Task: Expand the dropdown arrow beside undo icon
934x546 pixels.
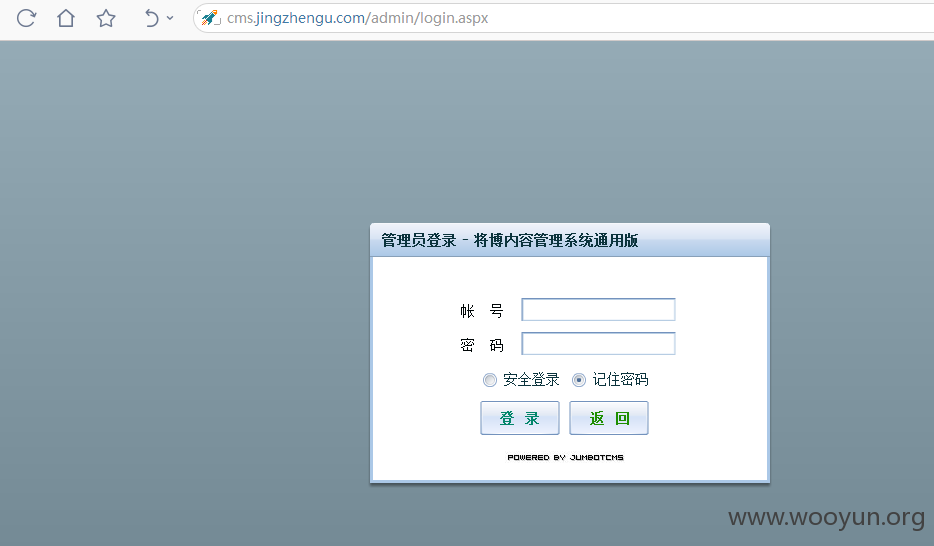Action: click(170, 18)
